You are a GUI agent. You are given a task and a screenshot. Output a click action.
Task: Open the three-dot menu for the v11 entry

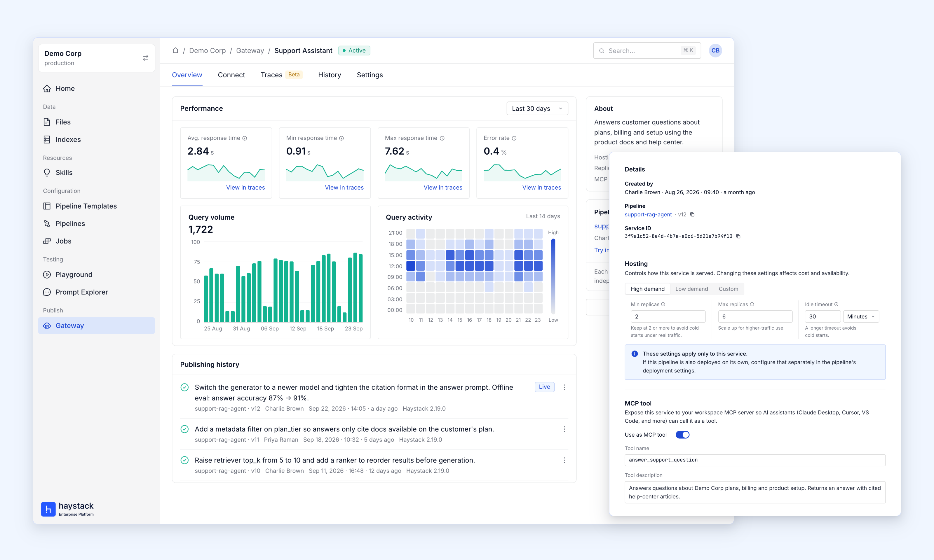564,429
